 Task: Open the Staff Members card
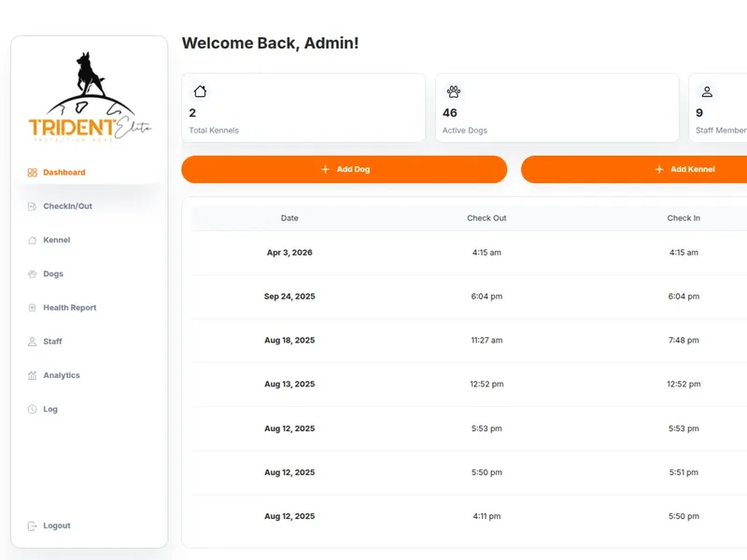coord(718,107)
